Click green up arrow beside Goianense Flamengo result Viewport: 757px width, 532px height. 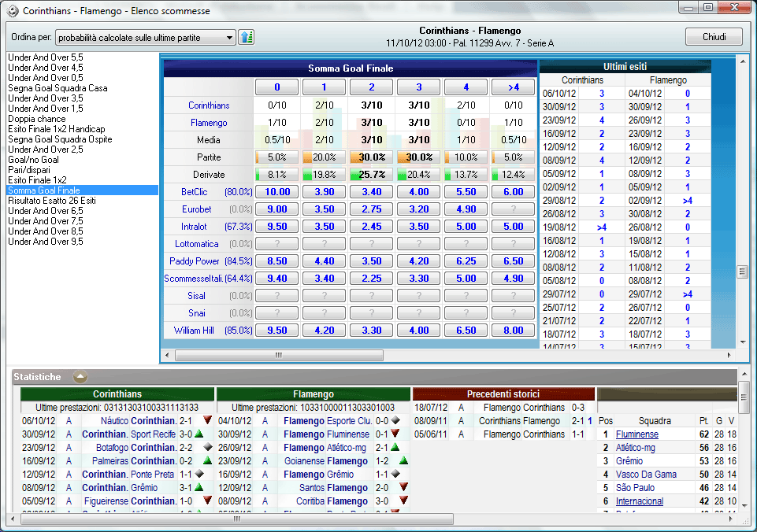[404, 461]
